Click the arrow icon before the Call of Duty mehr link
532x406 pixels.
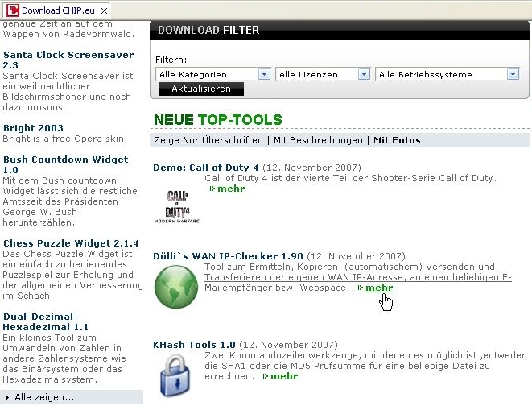212,188
